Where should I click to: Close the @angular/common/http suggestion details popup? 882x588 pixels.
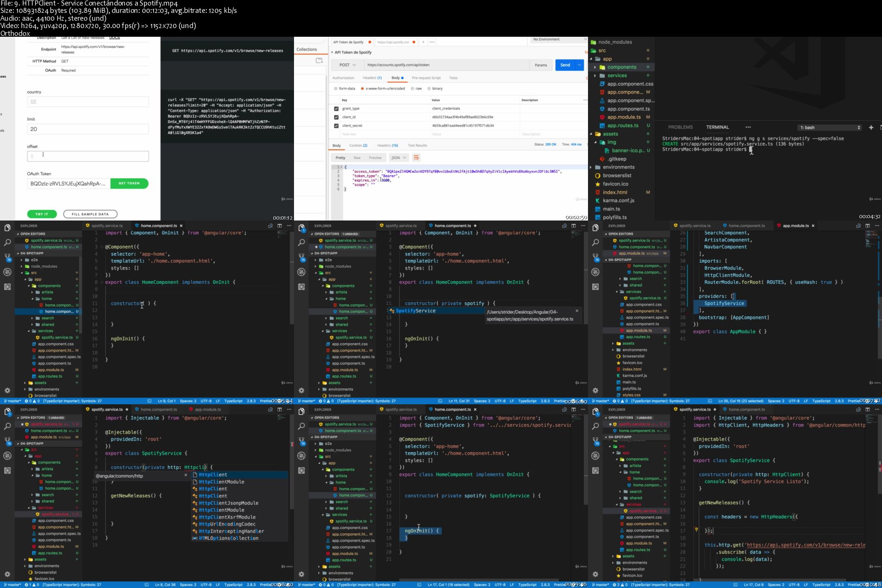186,475
